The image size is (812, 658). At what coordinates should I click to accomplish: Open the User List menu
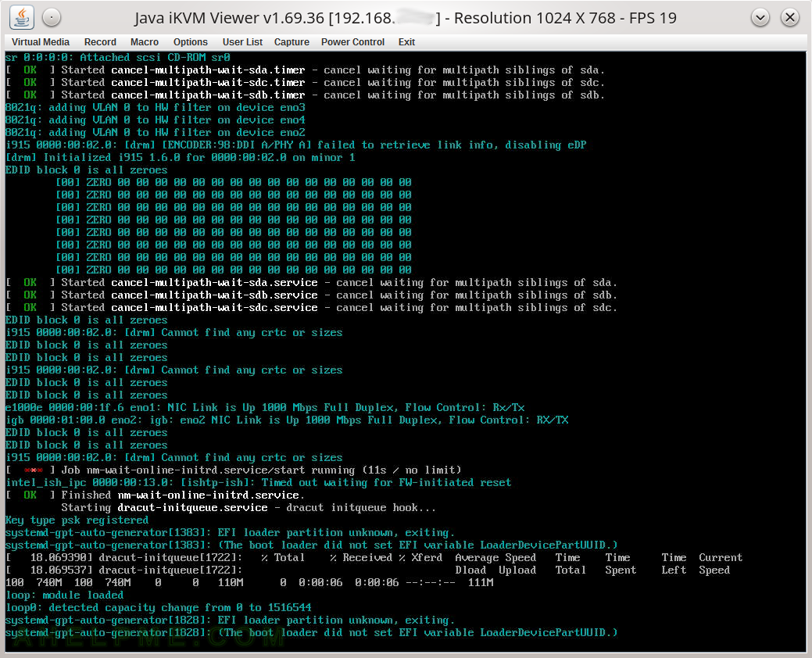coord(242,42)
